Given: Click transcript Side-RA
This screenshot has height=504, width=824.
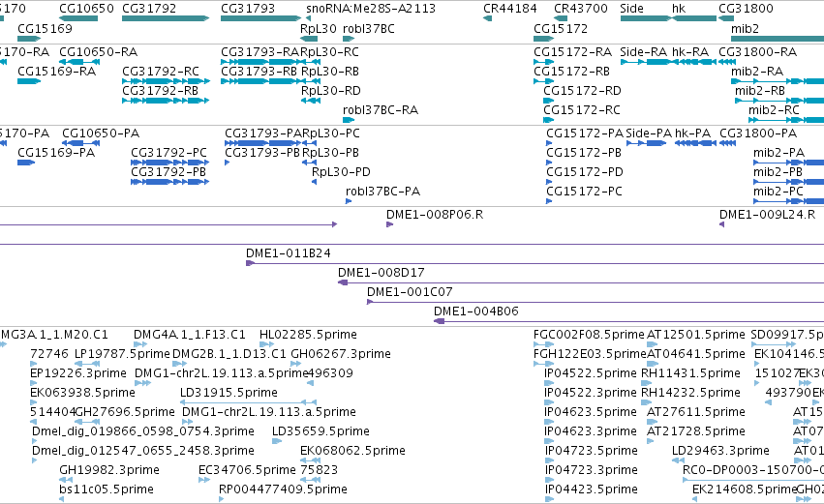Looking at the screenshot, I should 643,52.
